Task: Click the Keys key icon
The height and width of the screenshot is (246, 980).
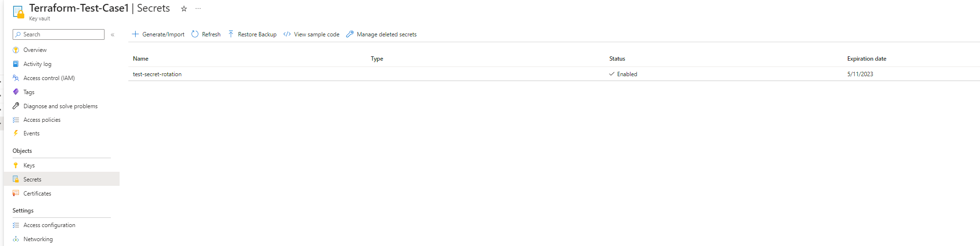Action: 16,165
